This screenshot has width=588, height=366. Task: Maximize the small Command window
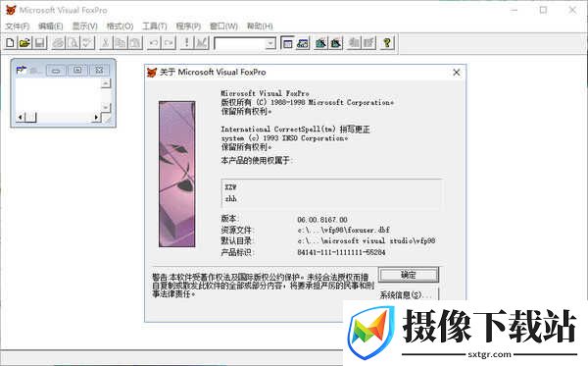coord(77,70)
